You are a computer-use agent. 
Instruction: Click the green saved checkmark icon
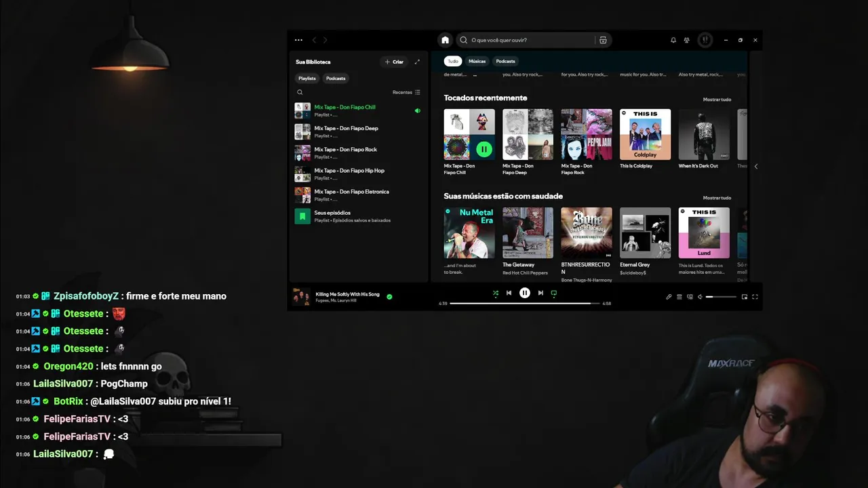389,297
